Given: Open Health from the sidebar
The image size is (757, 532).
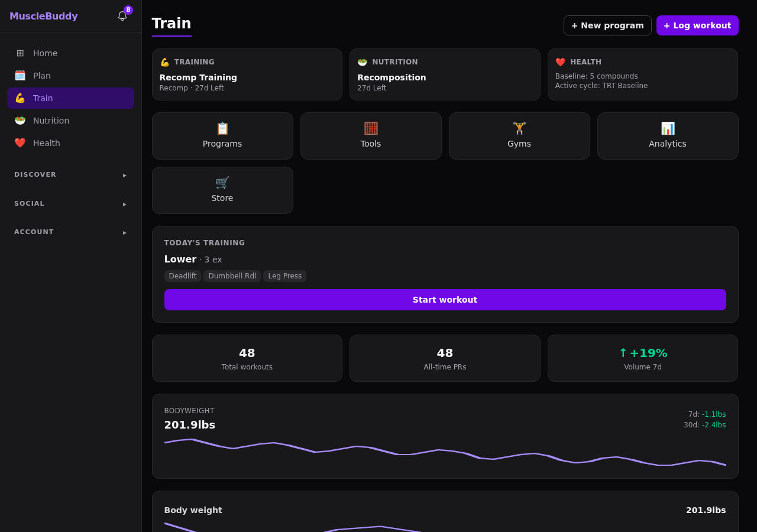Looking at the screenshot, I should tap(70, 143).
